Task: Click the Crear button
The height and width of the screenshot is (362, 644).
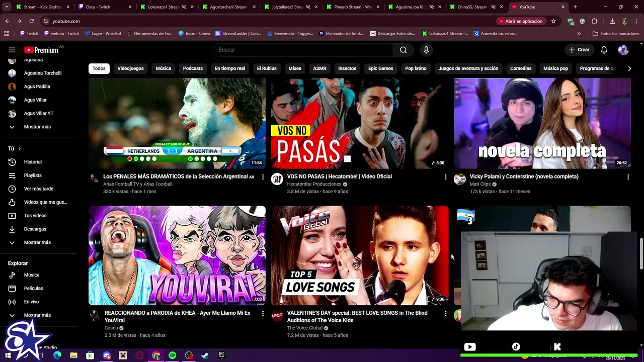Action: tap(579, 50)
